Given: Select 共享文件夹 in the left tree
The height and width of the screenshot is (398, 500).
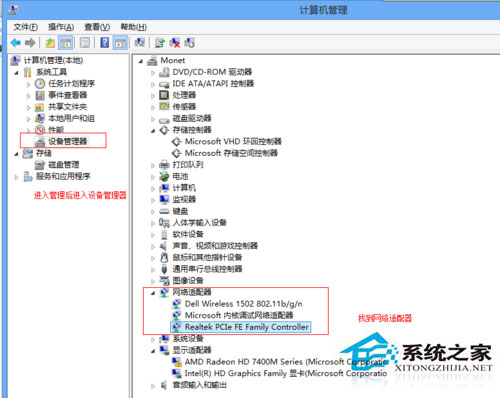Looking at the screenshot, I should 68,107.
